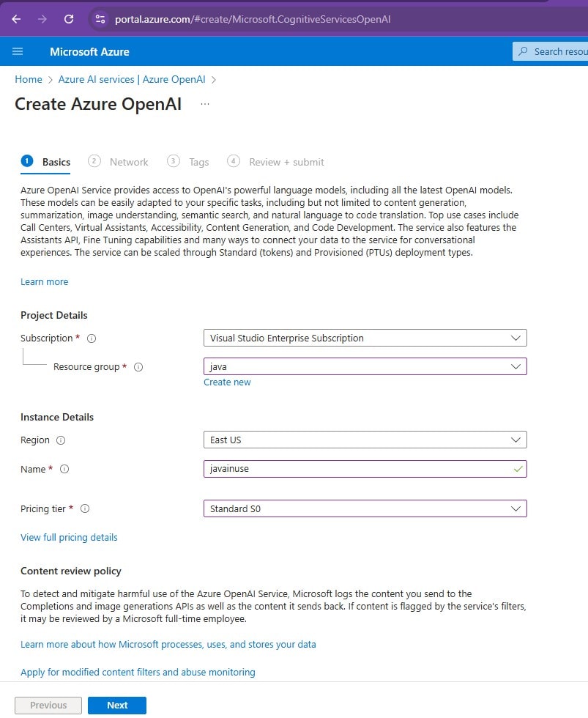Open site information icon in address bar
The image size is (588, 718).
(x=100, y=19)
